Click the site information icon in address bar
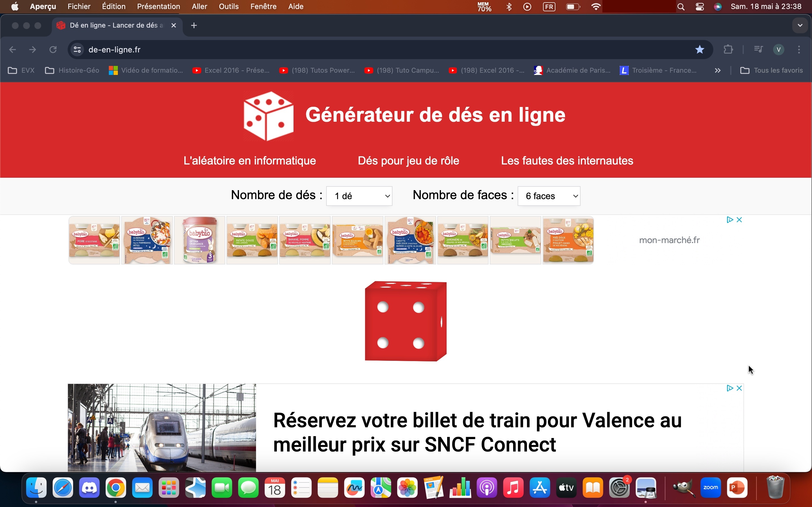 (x=77, y=50)
